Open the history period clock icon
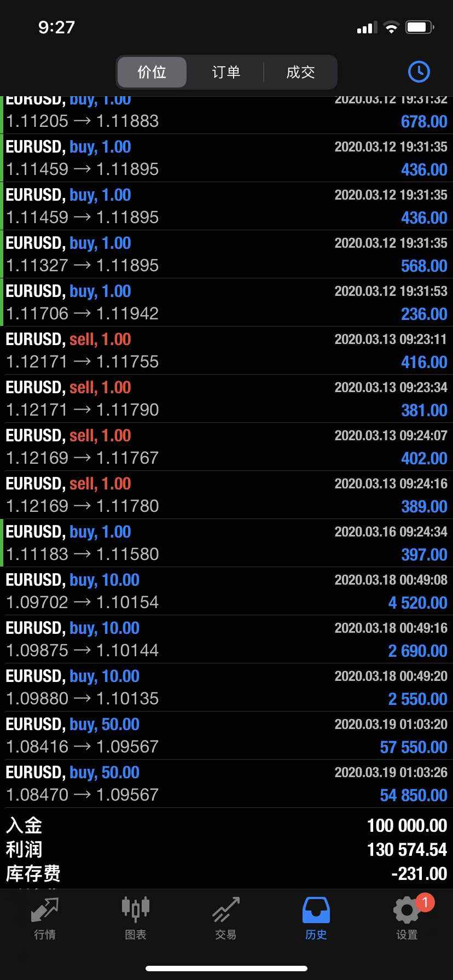Image resolution: width=453 pixels, height=980 pixels. click(419, 72)
